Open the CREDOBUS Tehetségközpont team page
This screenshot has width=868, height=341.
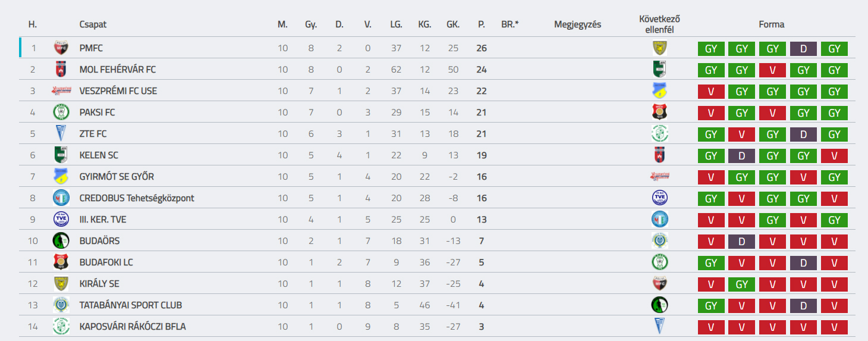pyautogui.click(x=137, y=198)
